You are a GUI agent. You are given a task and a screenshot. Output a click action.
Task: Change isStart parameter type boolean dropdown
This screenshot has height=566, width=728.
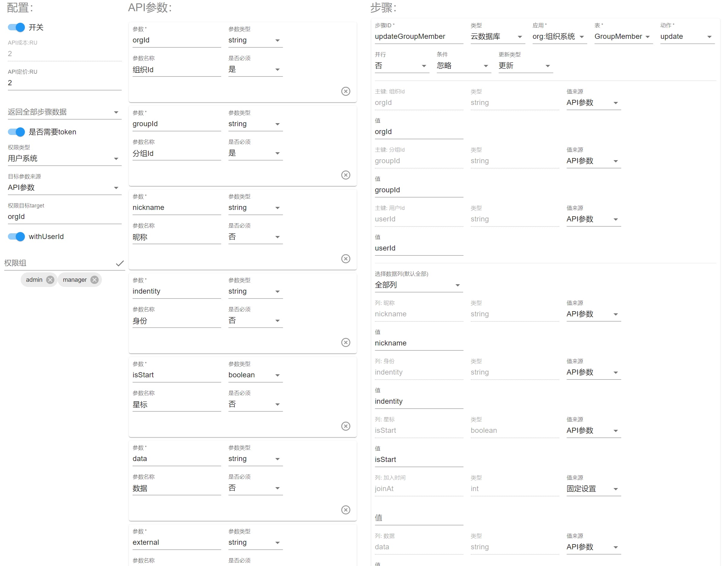tap(255, 375)
